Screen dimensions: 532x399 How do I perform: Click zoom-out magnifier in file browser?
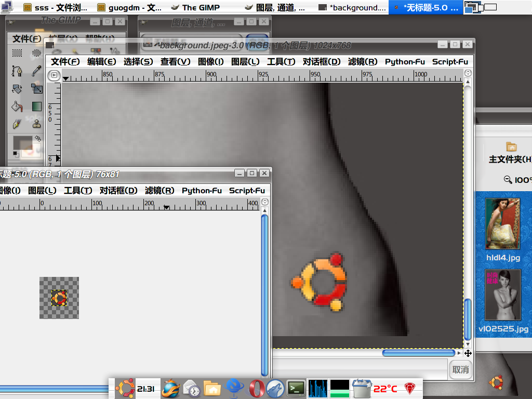[508, 179]
